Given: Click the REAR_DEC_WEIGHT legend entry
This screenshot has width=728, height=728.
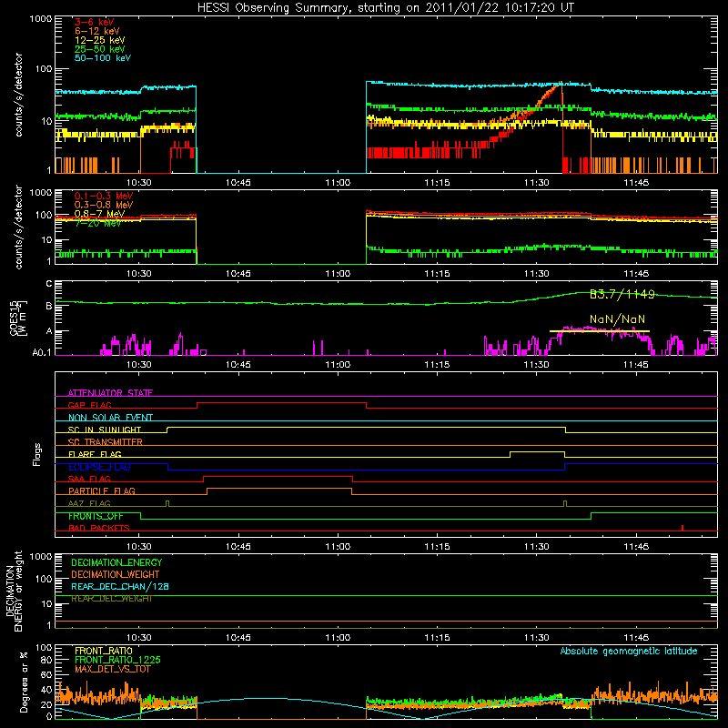Looking at the screenshot, I should [x=111, y=599].
